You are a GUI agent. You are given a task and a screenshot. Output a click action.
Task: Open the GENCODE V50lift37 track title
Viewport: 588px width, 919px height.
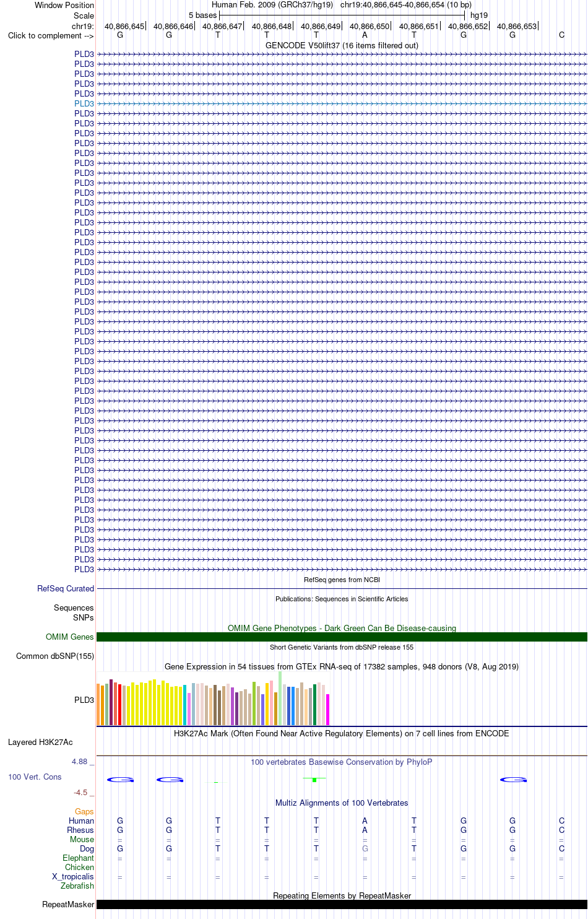pyautogui.click(x=342, y=45)
